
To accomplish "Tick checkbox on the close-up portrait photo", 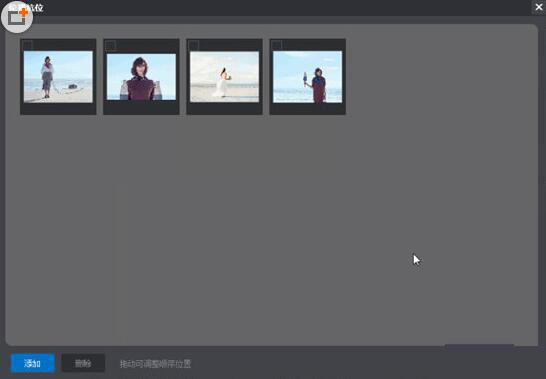I will click(x=111, y=45).
